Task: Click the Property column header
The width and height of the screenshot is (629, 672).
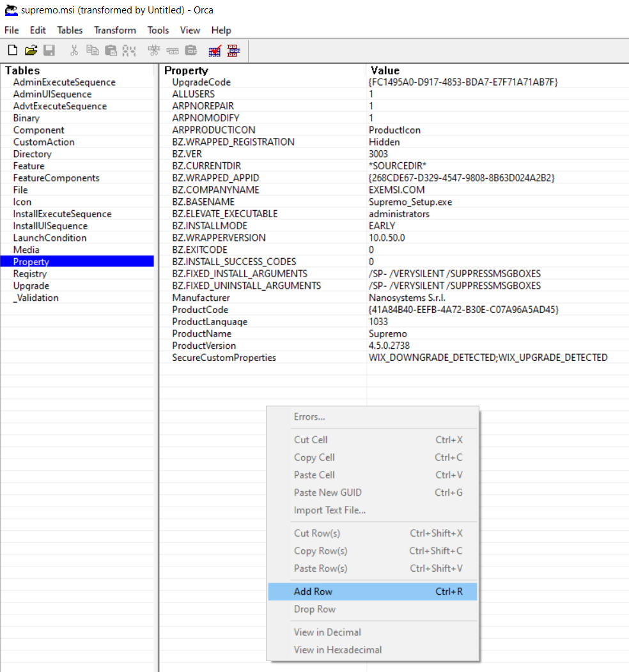Action: tap(186, 70)
